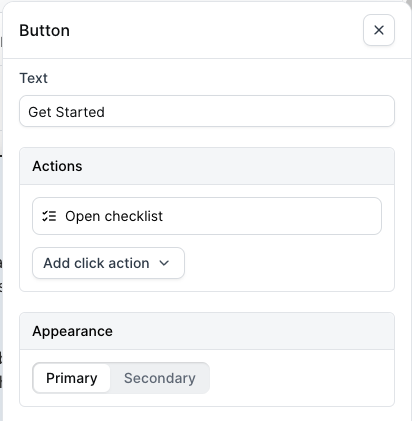Image resolution: width=412 pixels, height=421 pixels.
Task: Click the panel header divider area
Action: (x=207, y=58)
